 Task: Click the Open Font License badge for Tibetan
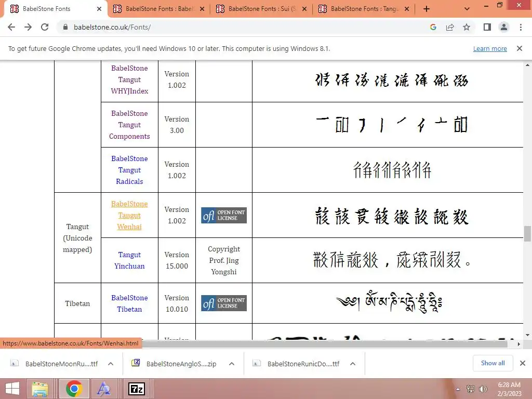pos(224,303)
